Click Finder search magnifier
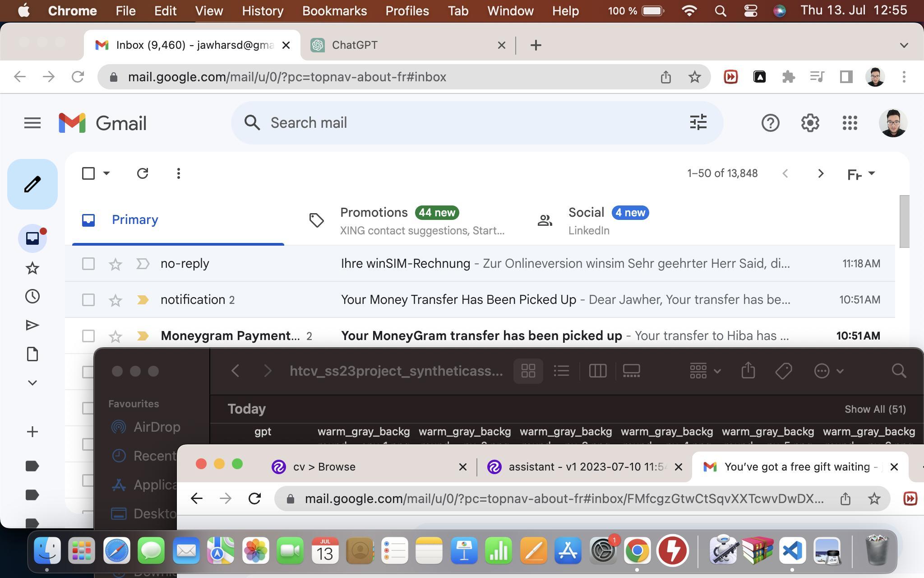Image resolution: width=924 pixels, height=578 pixels. tap(899, 371)
